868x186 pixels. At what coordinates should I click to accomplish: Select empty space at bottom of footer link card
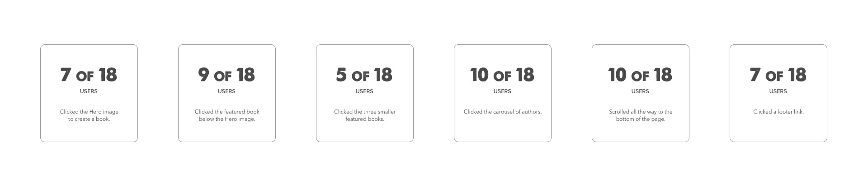[x=778, y=129]
